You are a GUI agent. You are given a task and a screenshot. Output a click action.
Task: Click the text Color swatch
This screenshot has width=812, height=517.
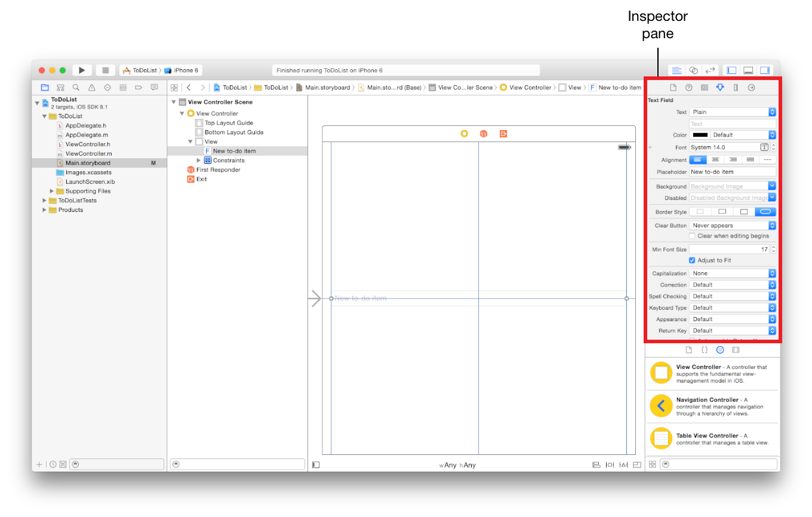(700, 135)
